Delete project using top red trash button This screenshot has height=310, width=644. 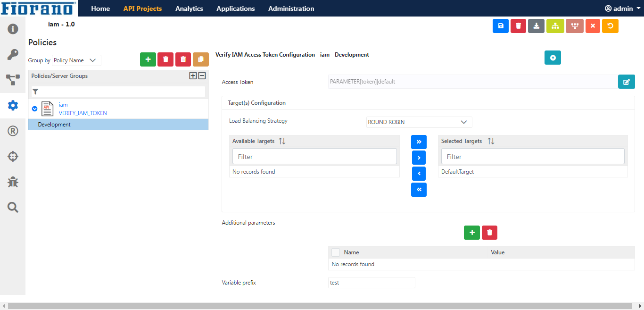pos(519,26)
